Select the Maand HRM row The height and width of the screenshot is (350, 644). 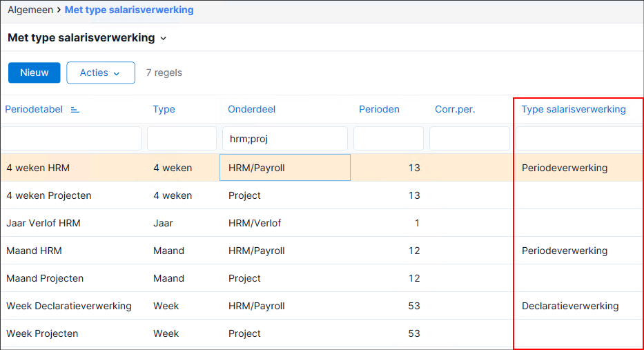click(x=322, y=251)
